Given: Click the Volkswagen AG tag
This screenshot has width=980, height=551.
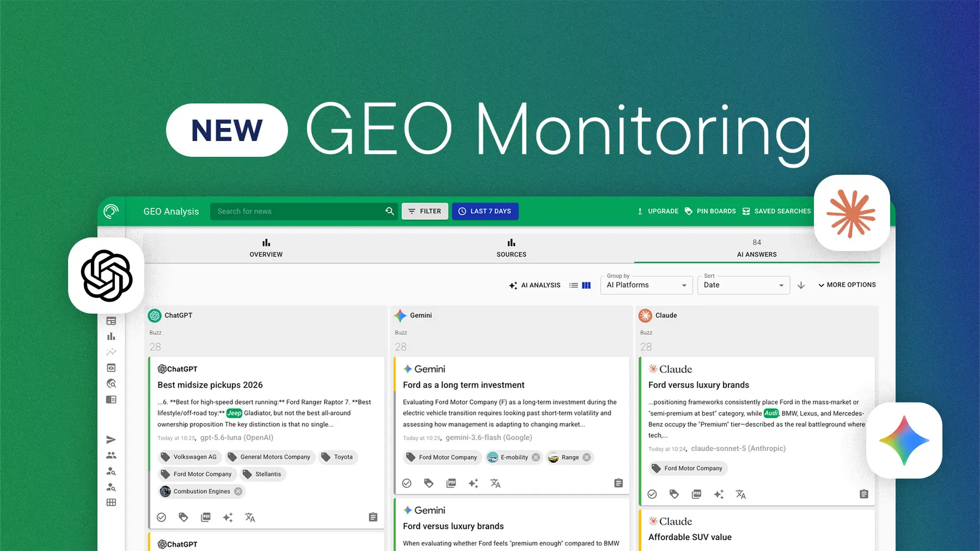Looking at the screenshot, I should pyautogui.click(x=189, y=457).
